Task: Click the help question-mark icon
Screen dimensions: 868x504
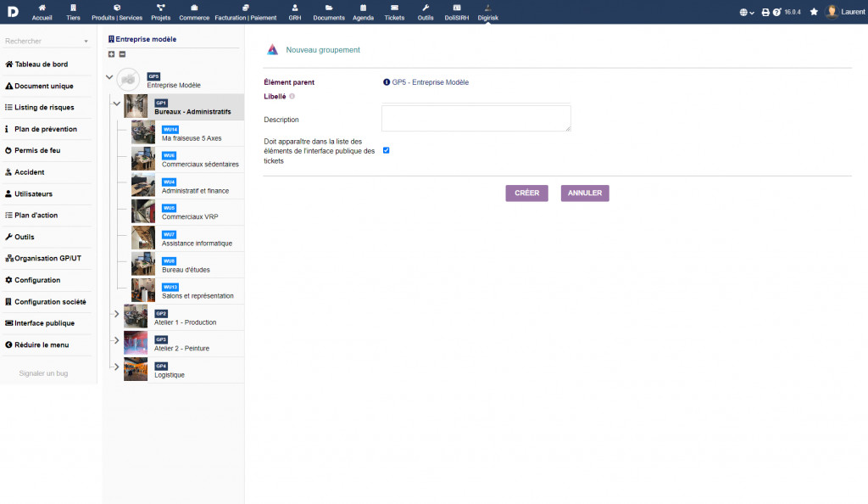Action: coord(776,12)
